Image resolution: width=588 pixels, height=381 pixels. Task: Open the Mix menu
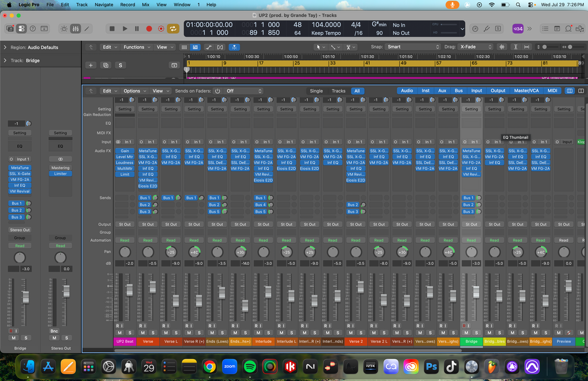145,5
